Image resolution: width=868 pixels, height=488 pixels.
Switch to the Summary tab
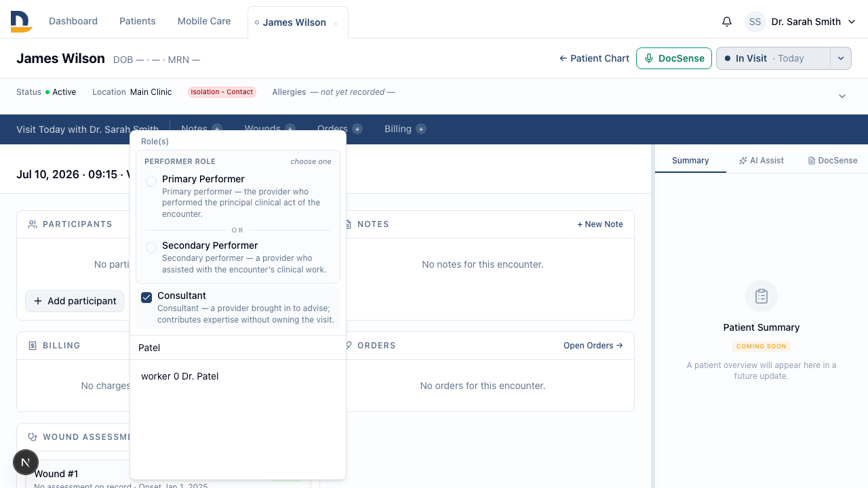click(690, 161)
